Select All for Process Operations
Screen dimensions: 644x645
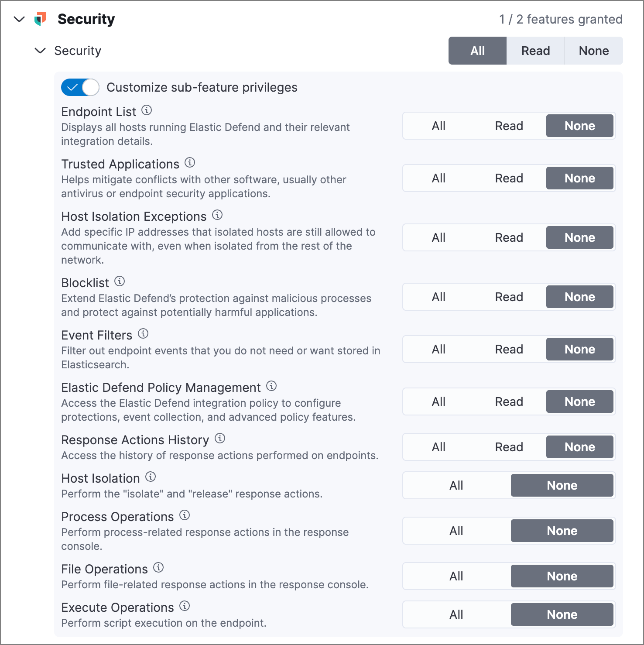pyautogui.click(x=456, y=530)
